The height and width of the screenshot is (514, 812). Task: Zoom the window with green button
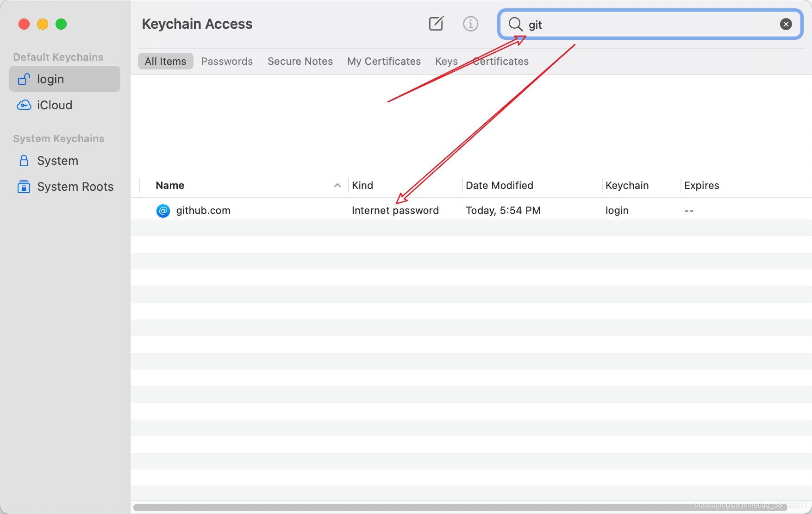61,24
